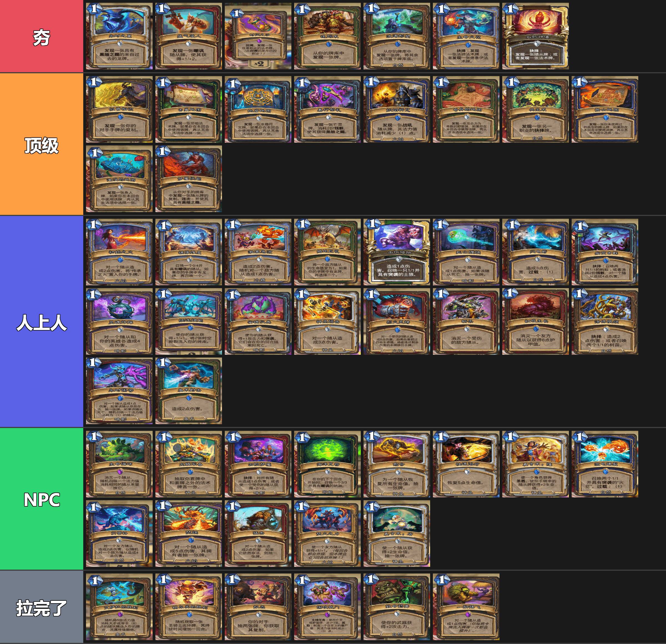Click the 奥术射击 card
Image resolution: width=666 pixels, height=644 pixels.
pos(189,391)
